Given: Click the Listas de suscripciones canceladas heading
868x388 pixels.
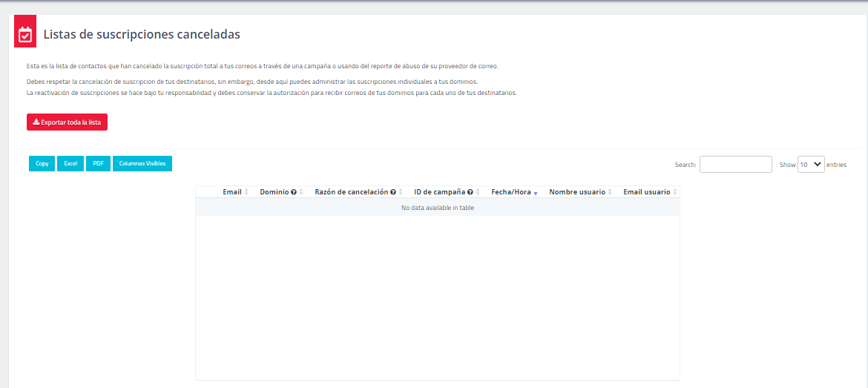Looking at the screenshot, I should (142, 34).
